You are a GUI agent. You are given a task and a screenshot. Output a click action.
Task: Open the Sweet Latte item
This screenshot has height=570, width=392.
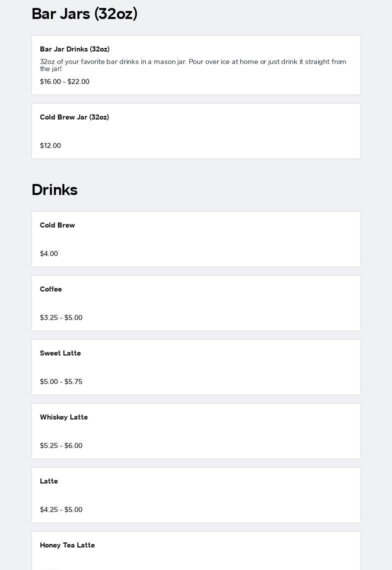click(x=196, y=367)
